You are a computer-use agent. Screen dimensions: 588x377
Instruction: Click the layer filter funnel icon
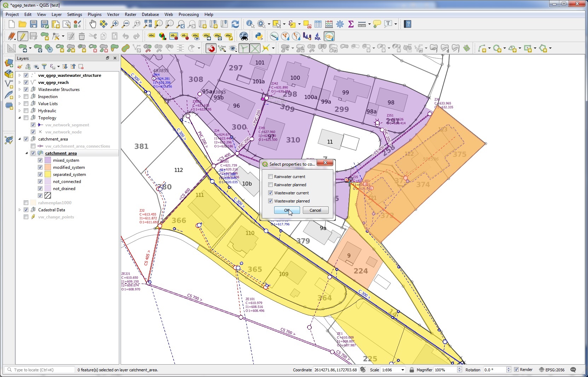coord(44,67)
